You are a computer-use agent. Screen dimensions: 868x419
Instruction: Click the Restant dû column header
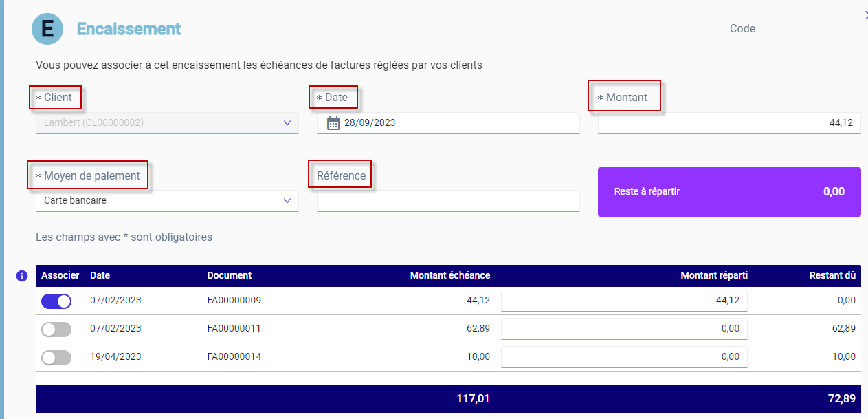pos(832,275)
